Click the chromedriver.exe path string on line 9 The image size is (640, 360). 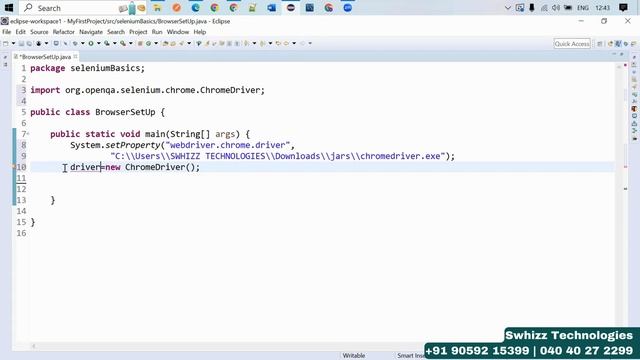[x=278, y=156]
